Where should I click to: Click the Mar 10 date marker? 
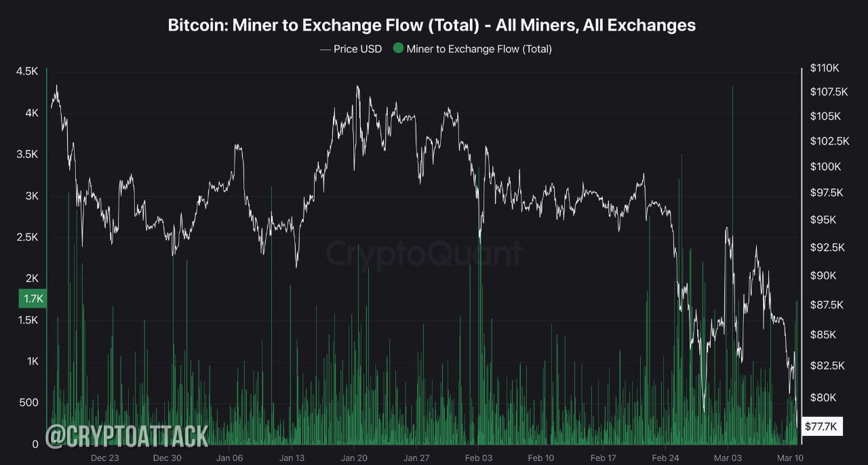click(x=789, y=458)
